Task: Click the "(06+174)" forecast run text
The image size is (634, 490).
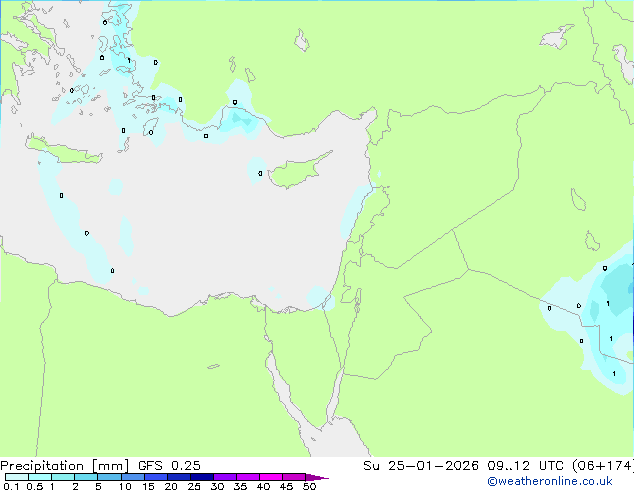Action: tap(602, 466)
